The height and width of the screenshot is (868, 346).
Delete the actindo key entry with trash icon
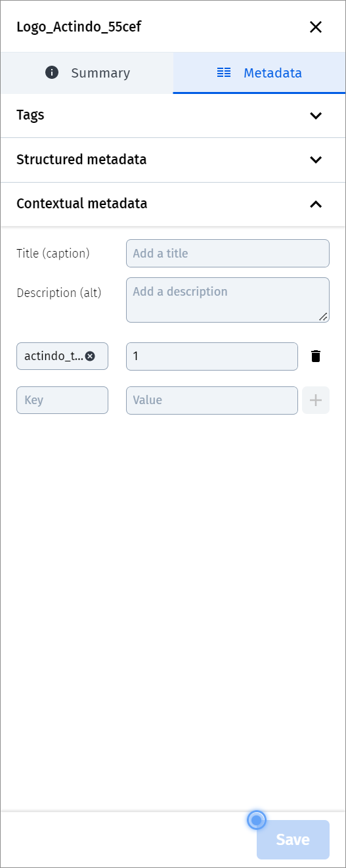pyautogui.click(x=316, y=356)
